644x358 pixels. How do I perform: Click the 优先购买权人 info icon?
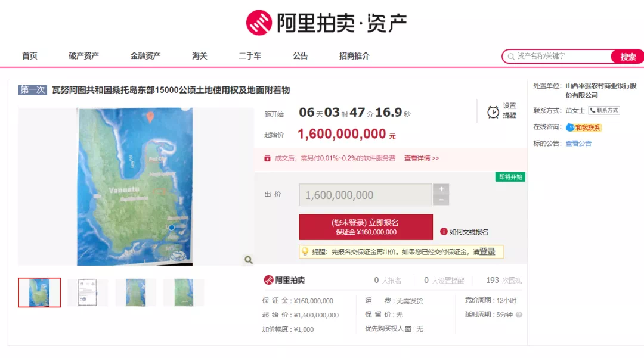tap(408, 329)
